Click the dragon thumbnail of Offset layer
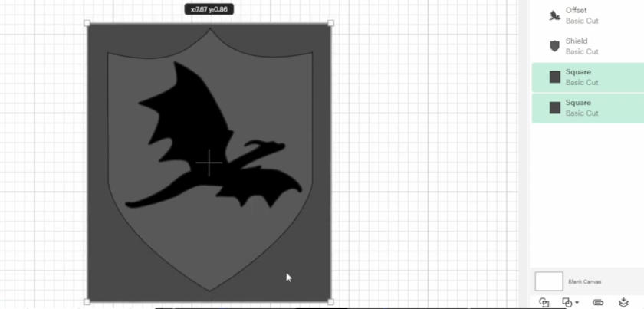This screenshot has height=309, width=644. pos(555,15)
